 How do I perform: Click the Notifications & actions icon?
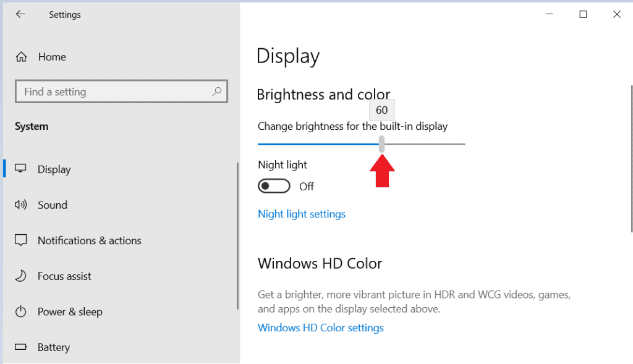pos(21,240)
